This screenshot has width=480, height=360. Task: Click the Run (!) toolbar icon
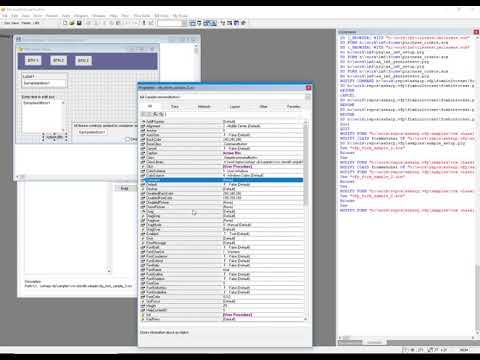(x=144, y=23)
